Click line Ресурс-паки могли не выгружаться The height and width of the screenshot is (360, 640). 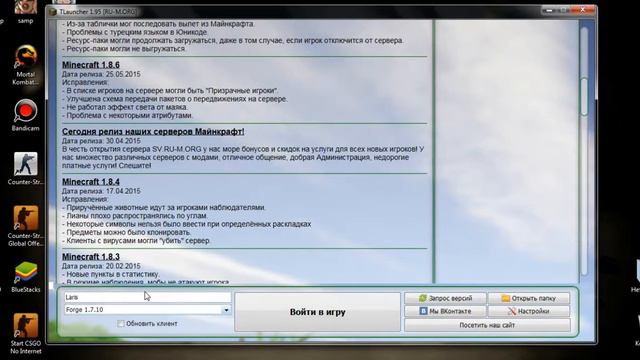124,49
